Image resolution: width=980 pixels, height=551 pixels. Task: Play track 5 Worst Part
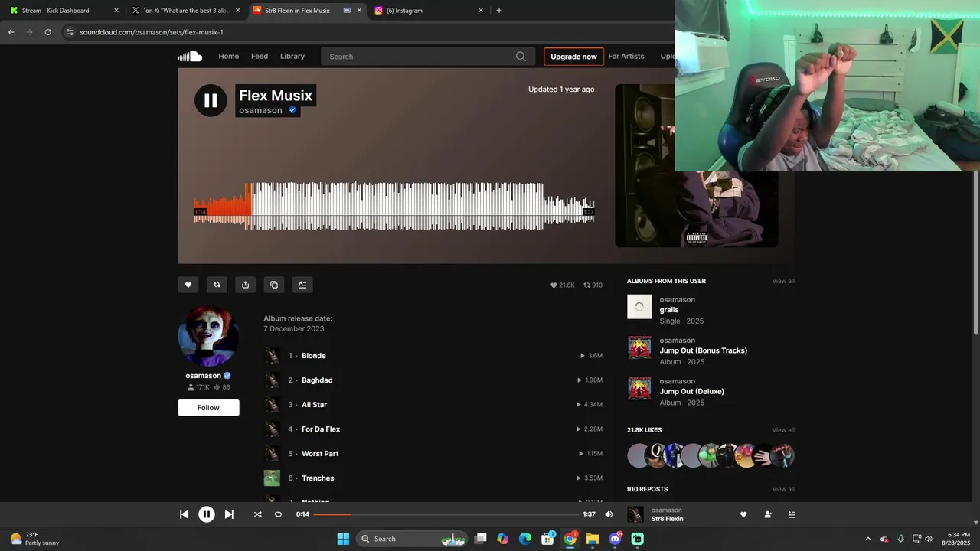point(319,454)
